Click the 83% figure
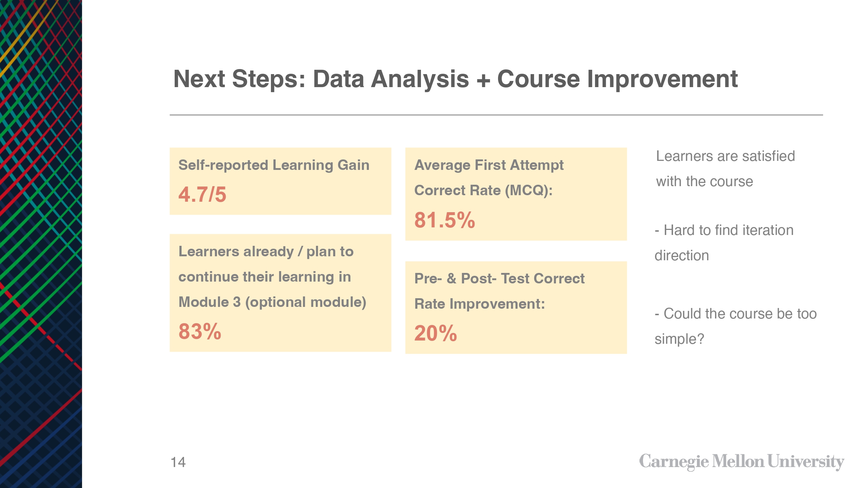868x488 pixels. click(x=200, y=331)
